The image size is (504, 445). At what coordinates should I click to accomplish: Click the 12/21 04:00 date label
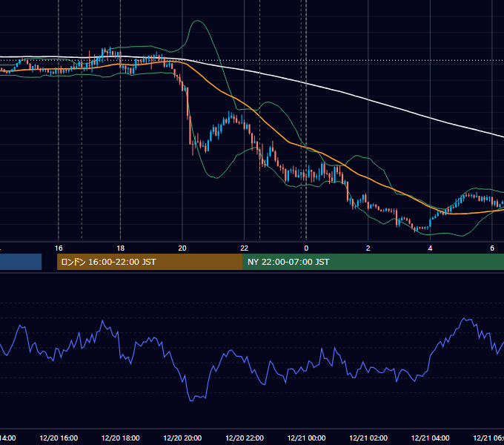(x=430, y=438)
